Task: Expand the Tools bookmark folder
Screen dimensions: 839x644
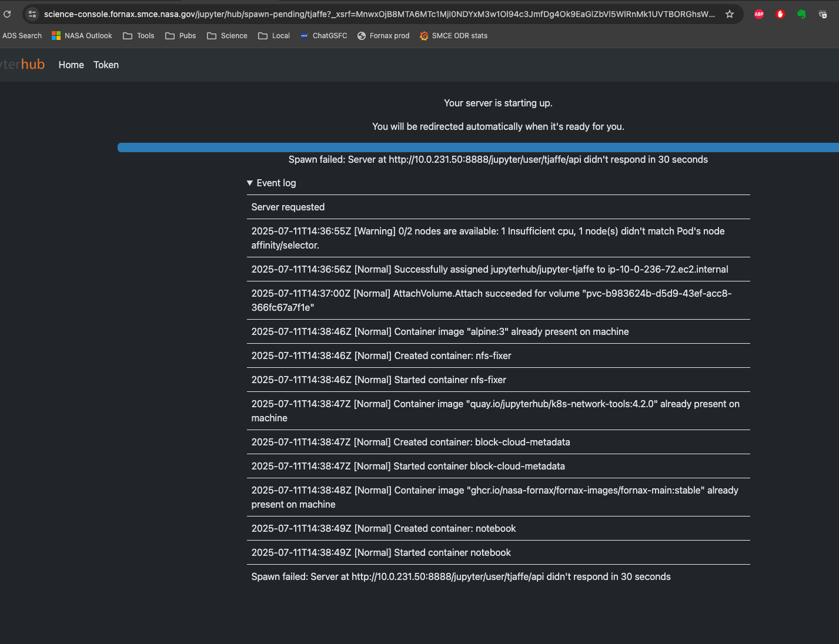Action: coord(139,36)
